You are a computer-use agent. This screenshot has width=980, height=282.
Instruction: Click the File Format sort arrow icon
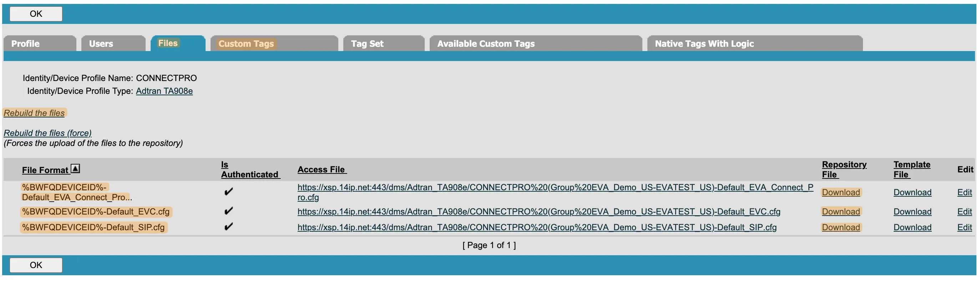[x=75, y=168]
